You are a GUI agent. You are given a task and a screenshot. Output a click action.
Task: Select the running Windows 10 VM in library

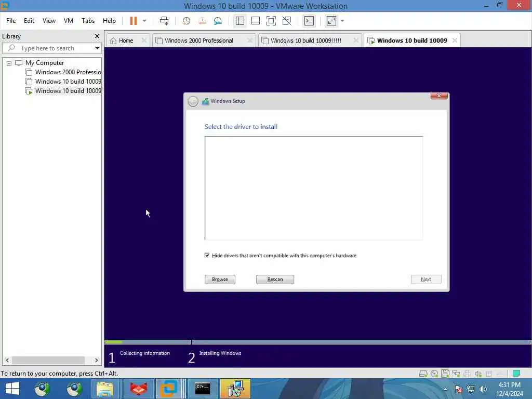click(63, 91)
